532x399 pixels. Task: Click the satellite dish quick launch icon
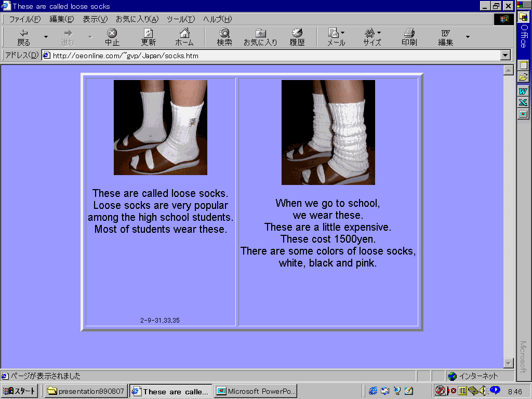point(397,391)
